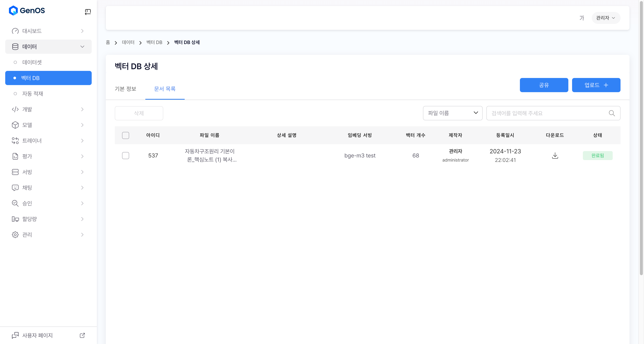Click the sidebar collapse icon
Viewport: 644px width, 344px height.
point(88,12)
